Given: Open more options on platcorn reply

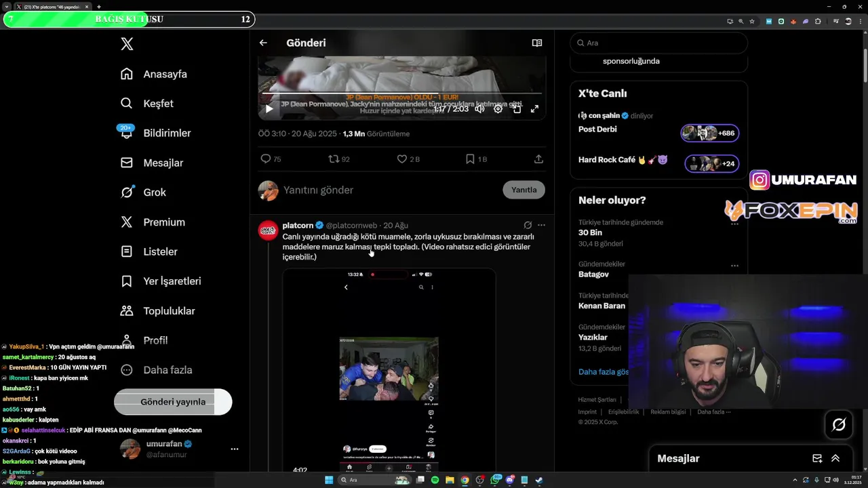Looking at the screenshot, I should (541, 225).
